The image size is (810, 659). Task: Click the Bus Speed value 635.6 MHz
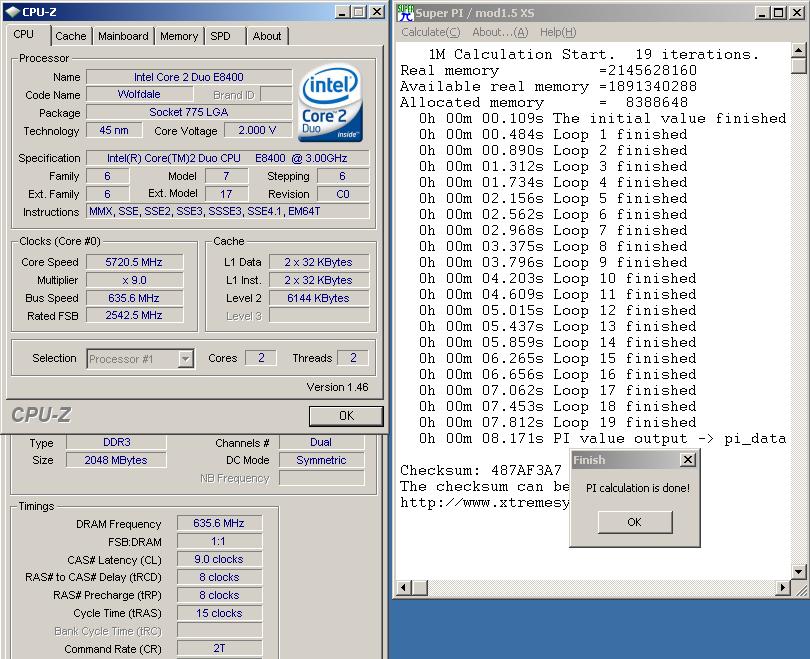tap(134, 298)
